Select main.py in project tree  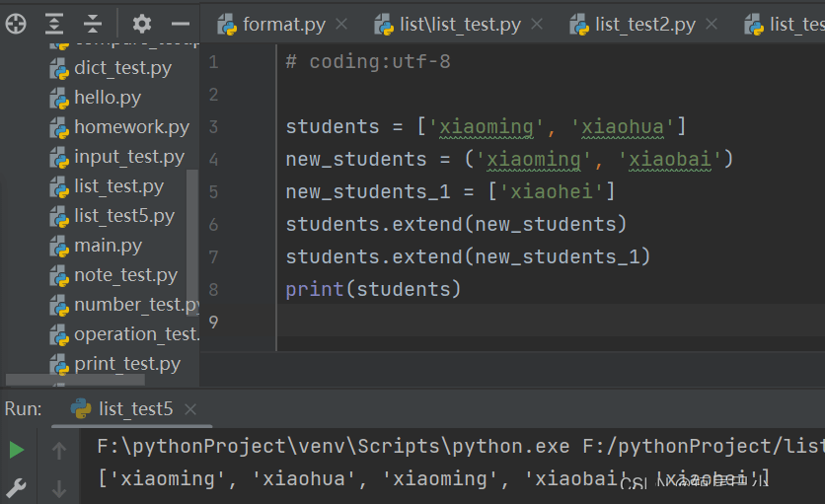click(x=108, y=246)
